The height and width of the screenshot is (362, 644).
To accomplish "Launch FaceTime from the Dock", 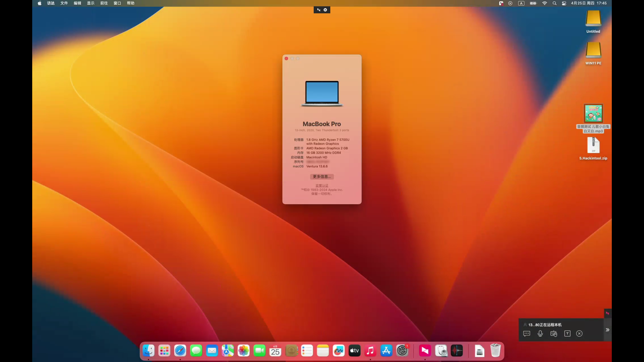I will click(259, 351).
